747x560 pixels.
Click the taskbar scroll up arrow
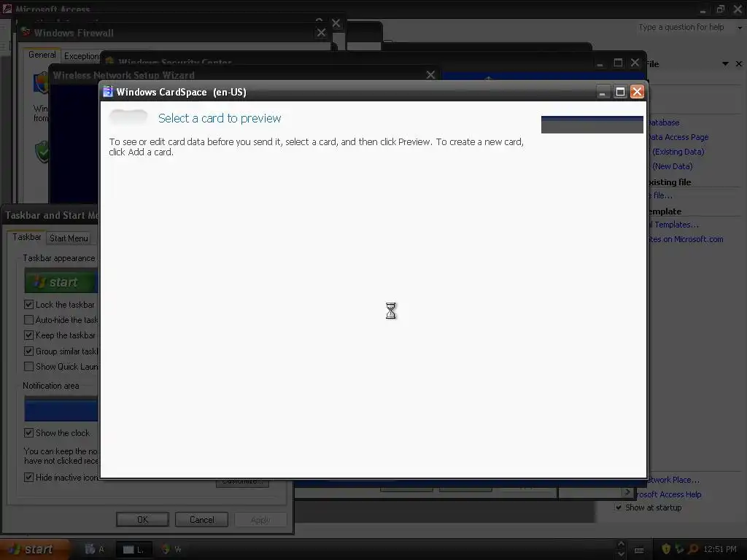(621, 544)
